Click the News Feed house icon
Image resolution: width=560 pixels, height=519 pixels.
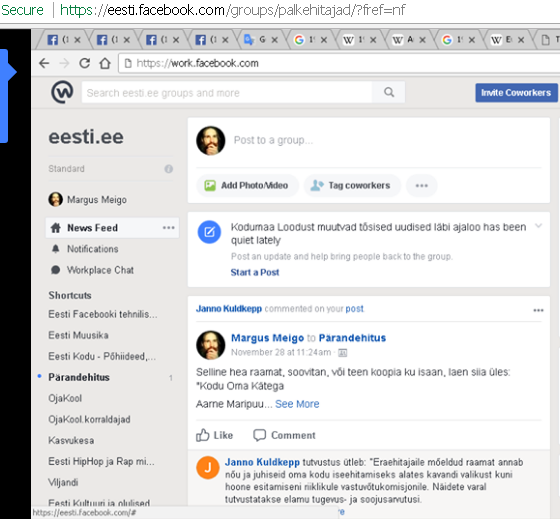point(55,228)
